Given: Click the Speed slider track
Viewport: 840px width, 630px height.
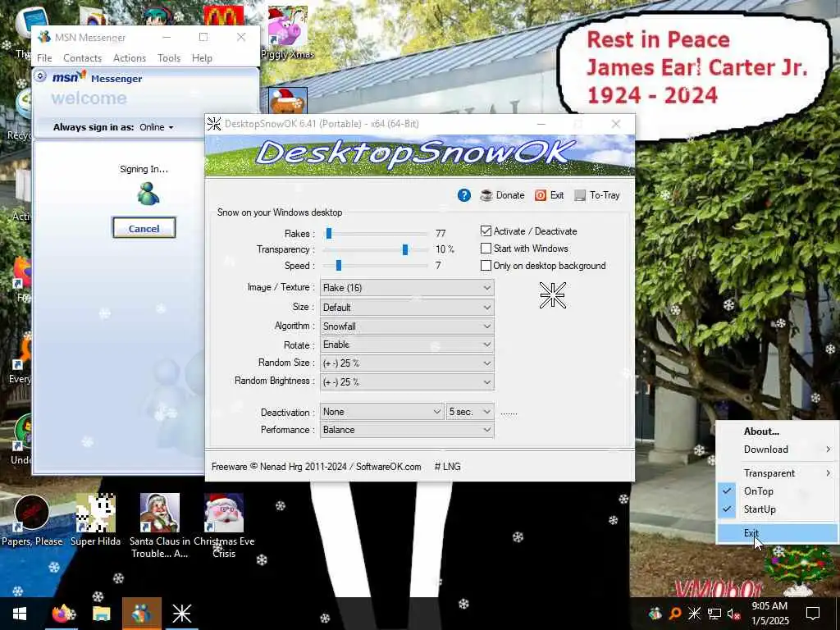Looking at the screenshot, I should [x=377, y=266].
